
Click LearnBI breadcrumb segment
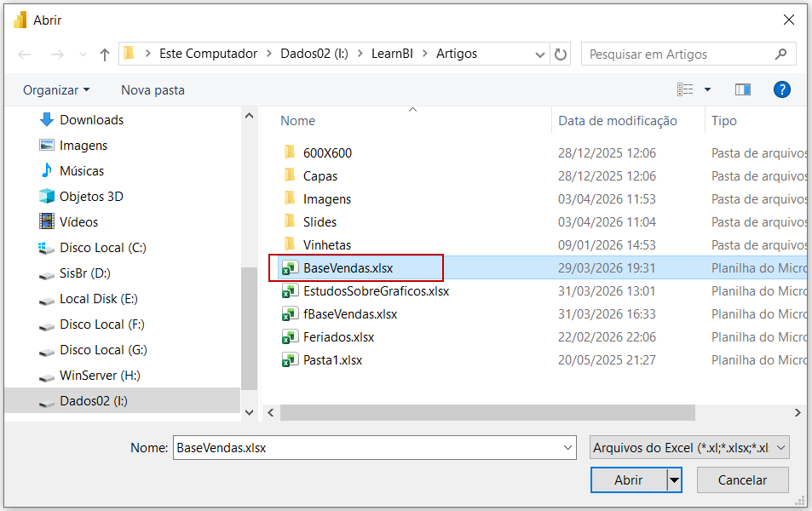pos(392,54)
